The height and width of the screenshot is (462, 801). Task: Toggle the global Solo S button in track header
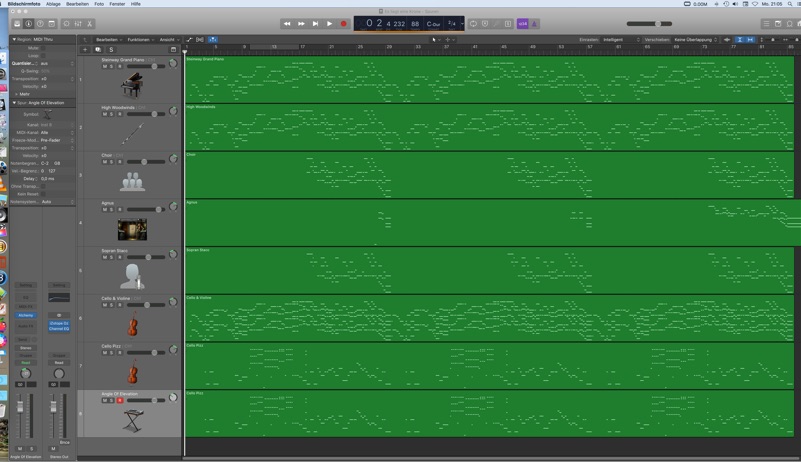coord(111,50)
